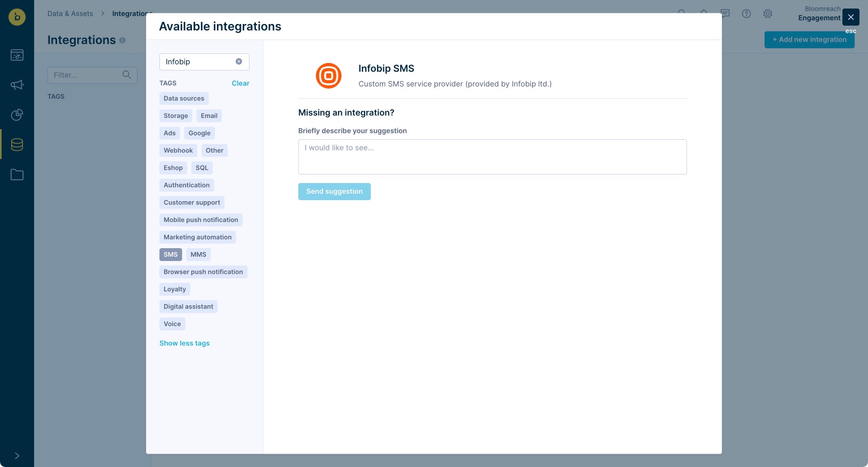
Task: Open the Data & Assets database icon
Action: click(x=17, y=145)
